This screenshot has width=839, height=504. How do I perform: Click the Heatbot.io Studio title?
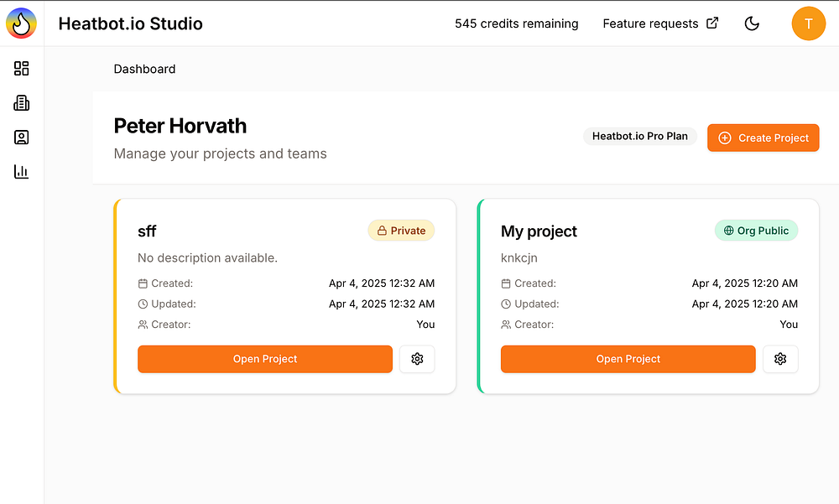[x=130, y=23]
